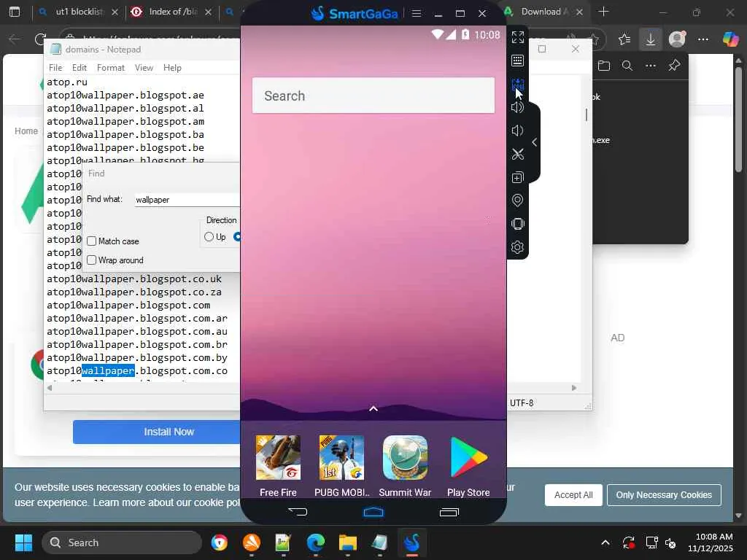Open Edge profile avatar
Screen dimensions: 747x560
pyautogui.click(x=677, y=39)
